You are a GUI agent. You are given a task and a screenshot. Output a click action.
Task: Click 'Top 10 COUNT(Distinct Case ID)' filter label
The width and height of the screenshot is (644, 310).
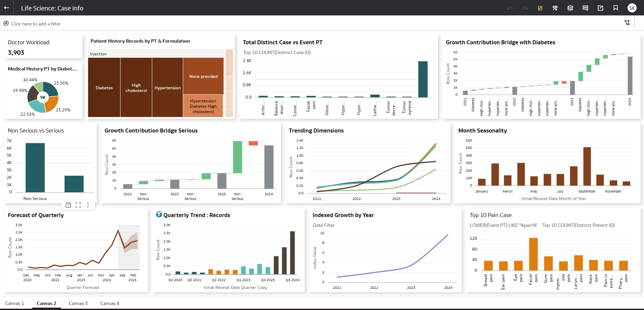click(x=277, y=52)
